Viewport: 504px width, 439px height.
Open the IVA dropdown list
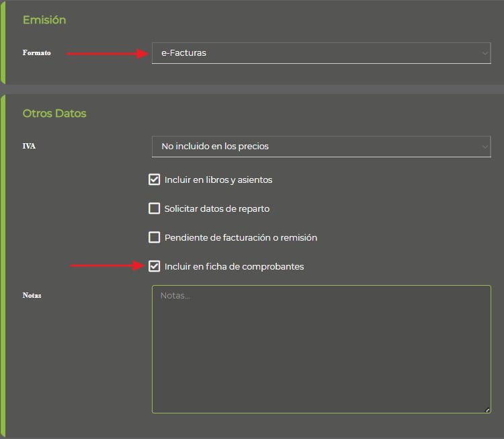tap(321, 147)
